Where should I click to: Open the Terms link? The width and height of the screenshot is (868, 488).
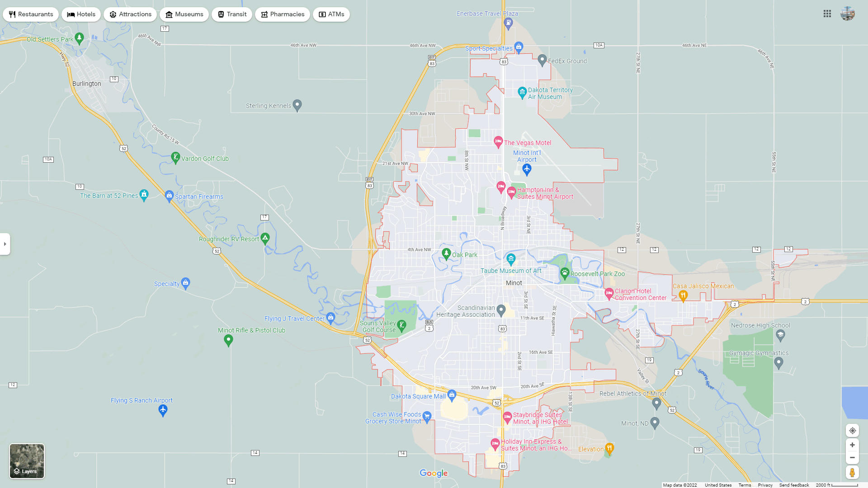click(x=745, y=485)
